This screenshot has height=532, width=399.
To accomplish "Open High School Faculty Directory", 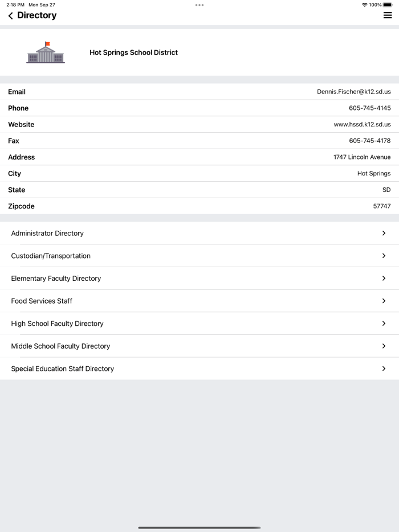I will point(57,324).
